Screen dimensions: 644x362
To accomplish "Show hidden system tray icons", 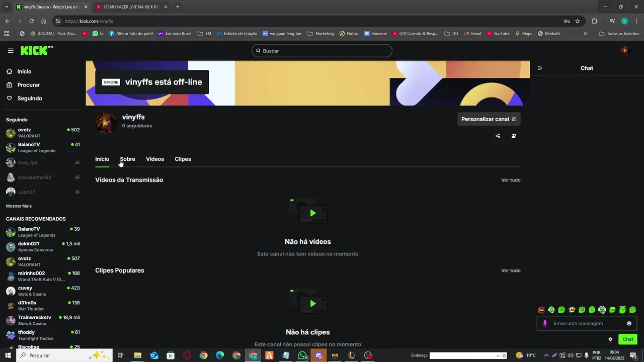I will click(x=546, y=355).
